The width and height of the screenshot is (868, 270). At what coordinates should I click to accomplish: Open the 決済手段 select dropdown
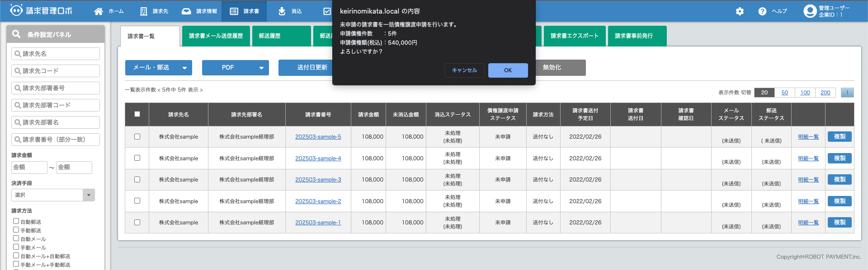[x=53, y=195]
